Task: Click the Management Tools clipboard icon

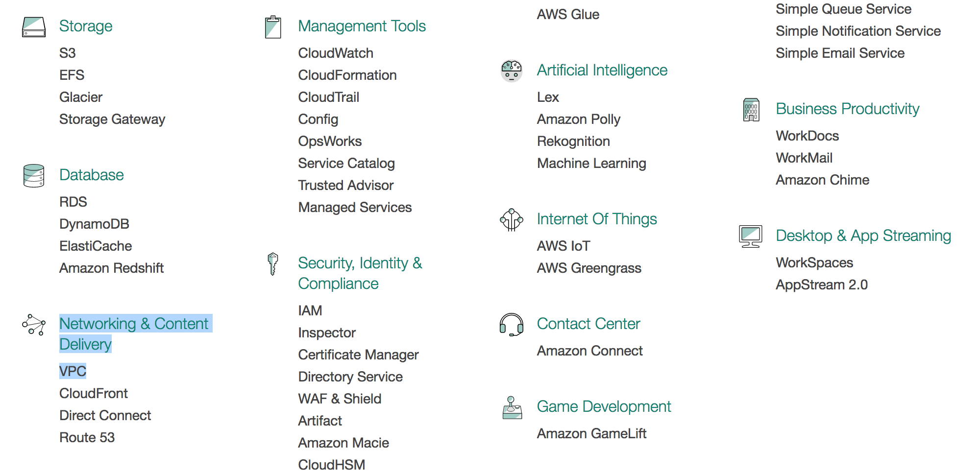Action: click(273, 27)
